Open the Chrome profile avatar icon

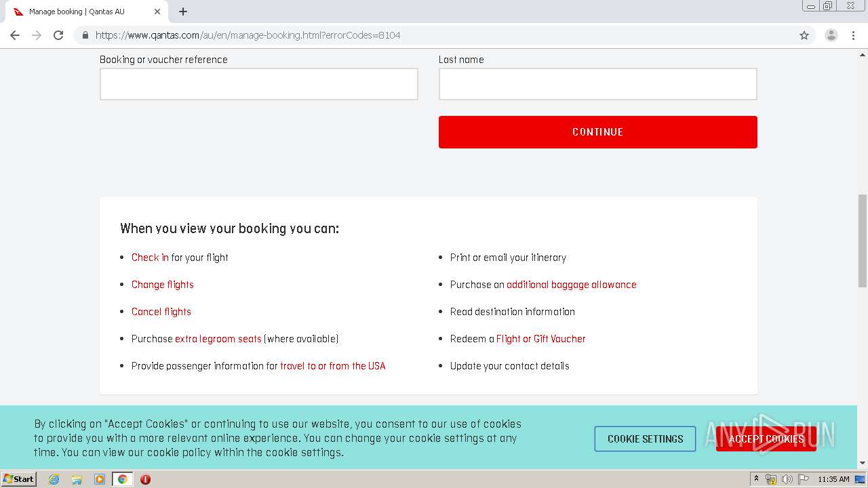tap(831, 35)
